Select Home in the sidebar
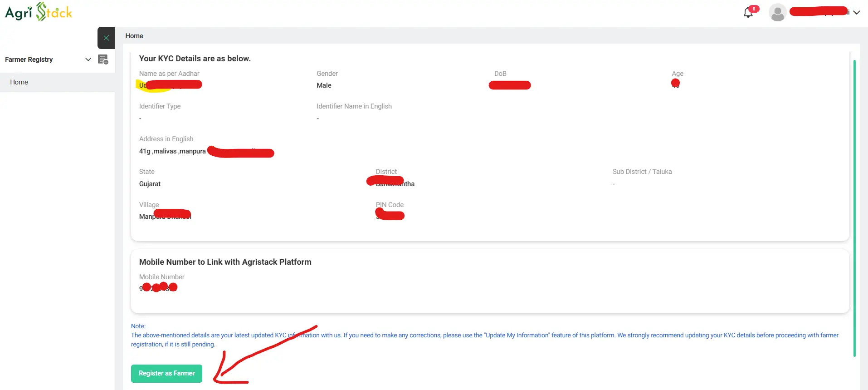The height and width of the screenshot is (390, 868). click(x=19, y=82)
